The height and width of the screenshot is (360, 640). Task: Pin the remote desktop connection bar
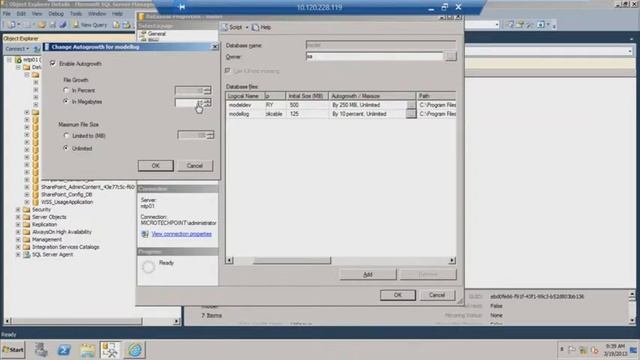tap(182, 7)
